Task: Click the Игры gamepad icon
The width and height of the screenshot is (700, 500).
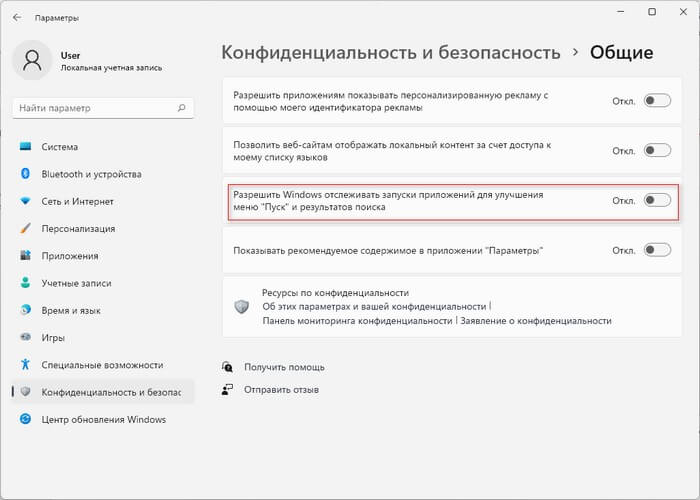Action: 25,337
